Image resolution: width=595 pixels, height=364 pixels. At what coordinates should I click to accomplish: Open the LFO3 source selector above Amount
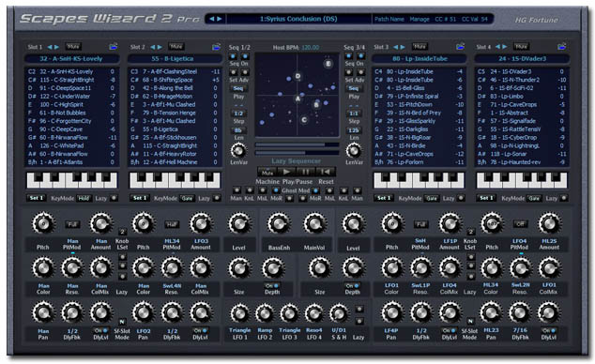(201, 241)
